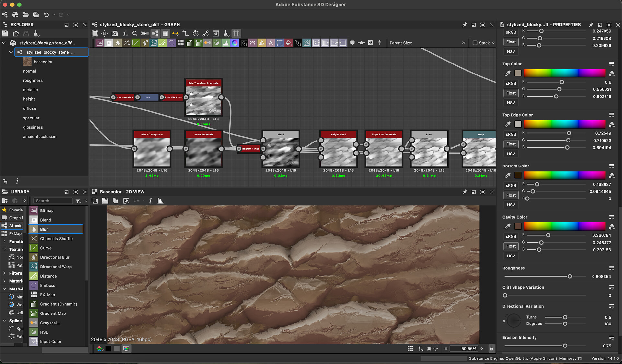
Task: Select the Channels Shuffle node
Action: coord(56,239)
